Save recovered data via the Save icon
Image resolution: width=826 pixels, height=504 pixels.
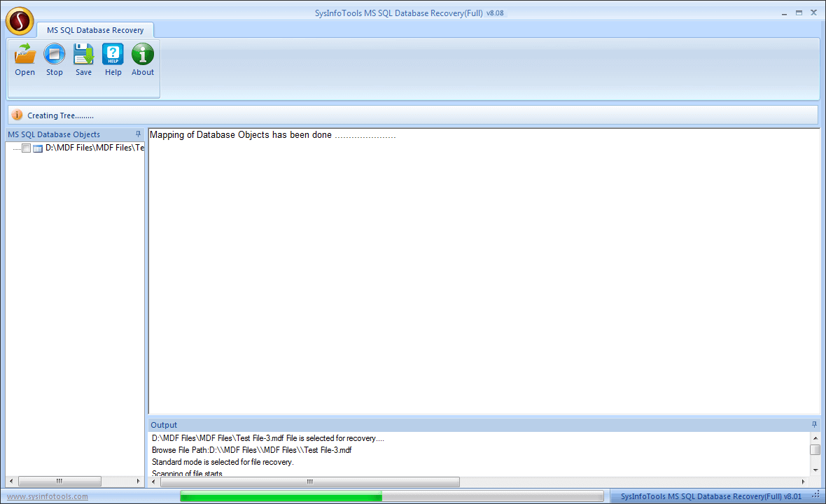83,59
